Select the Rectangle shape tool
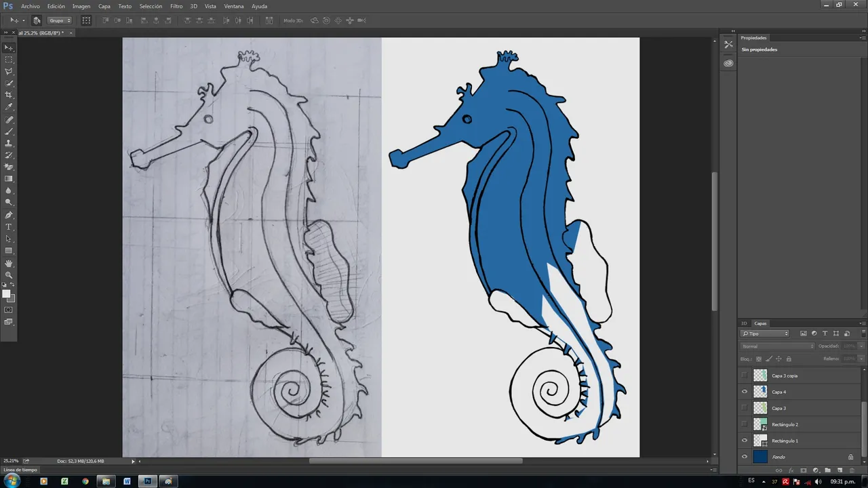Screen dimensions: 868x488 pyautogui.click(x=9, y=251)
